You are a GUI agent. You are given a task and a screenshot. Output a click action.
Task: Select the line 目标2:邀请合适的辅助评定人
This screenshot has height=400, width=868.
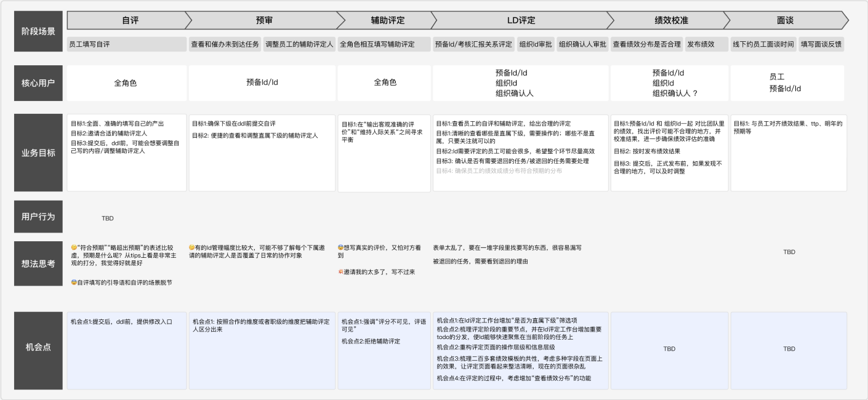[x=109, y=133]
